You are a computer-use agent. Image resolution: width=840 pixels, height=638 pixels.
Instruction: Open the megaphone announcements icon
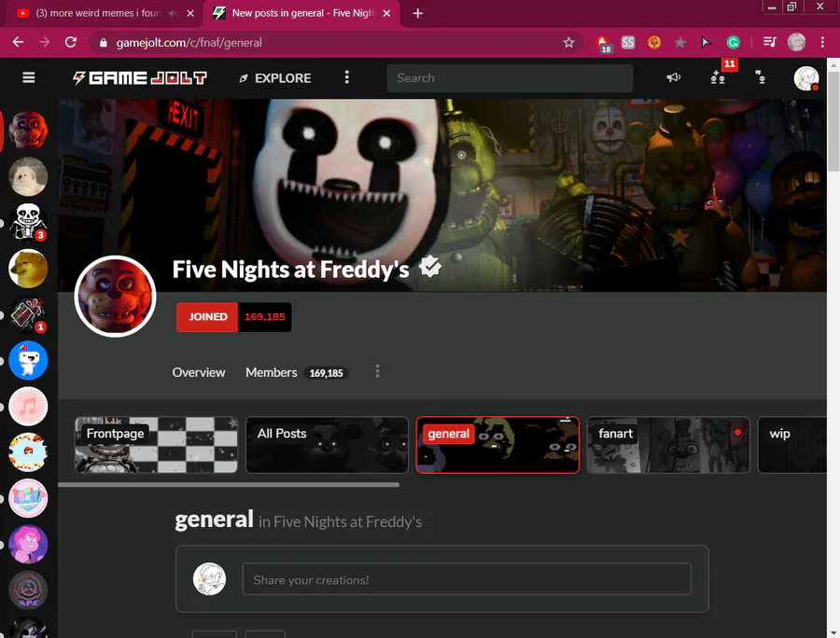pos(673,78)
